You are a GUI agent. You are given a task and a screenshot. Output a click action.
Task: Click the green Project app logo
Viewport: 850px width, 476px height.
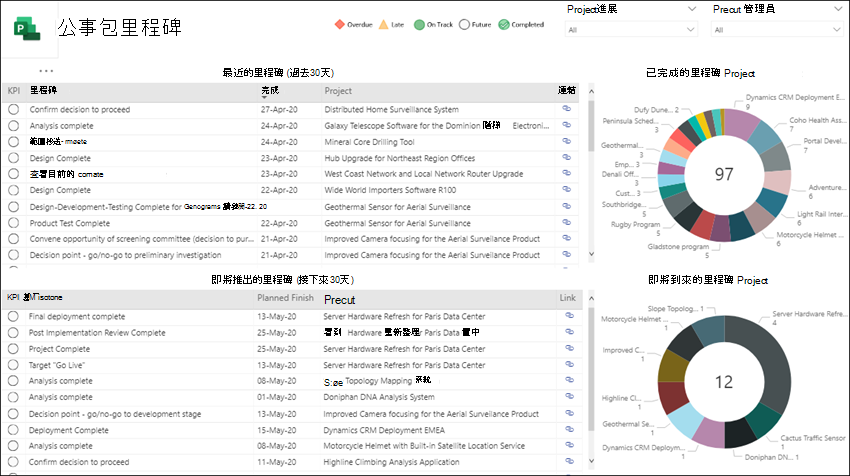[27, 29]
